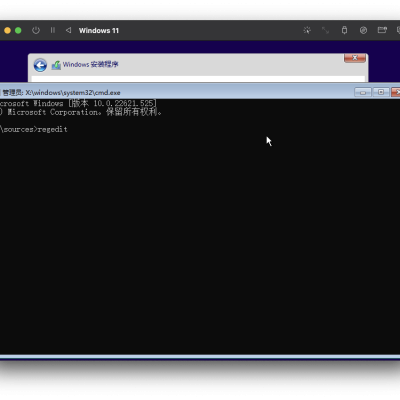Go back in Windows Setup window

(40, 65)
